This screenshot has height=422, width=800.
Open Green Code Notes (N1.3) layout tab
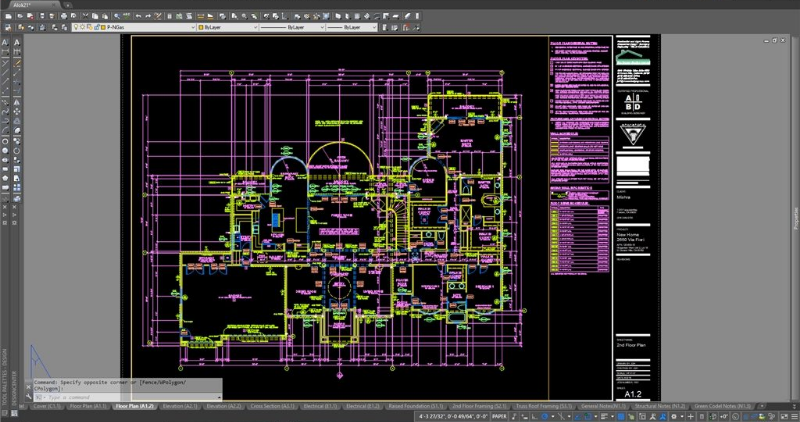point(722,406)
